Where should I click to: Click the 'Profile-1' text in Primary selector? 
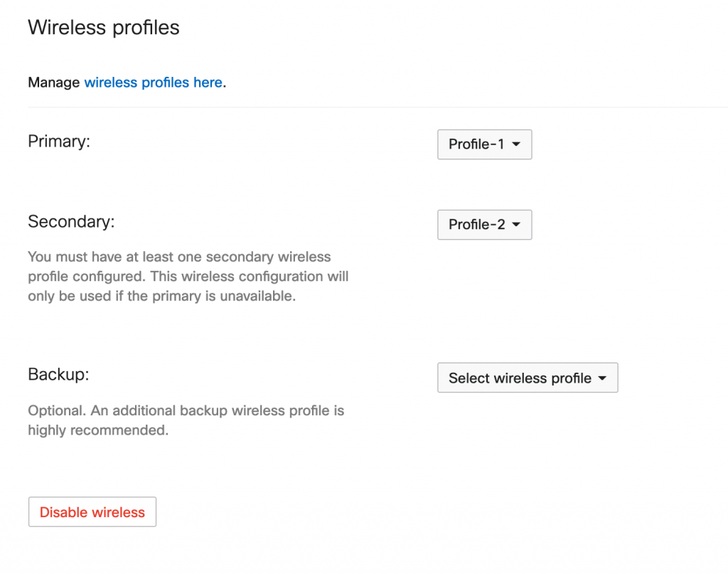point(476,144)
